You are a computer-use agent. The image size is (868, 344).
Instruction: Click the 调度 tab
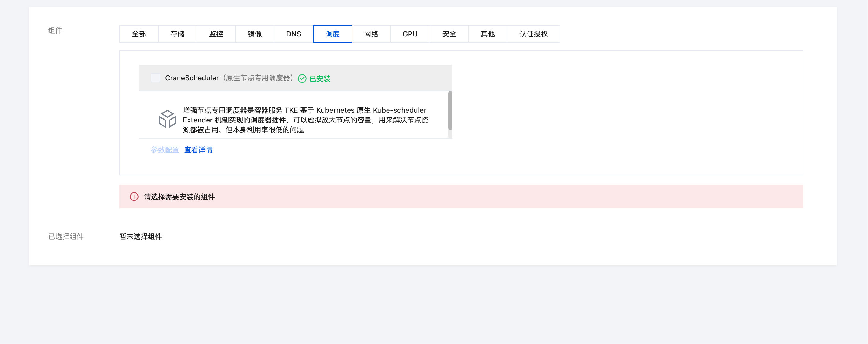click(x=332, y=34)
